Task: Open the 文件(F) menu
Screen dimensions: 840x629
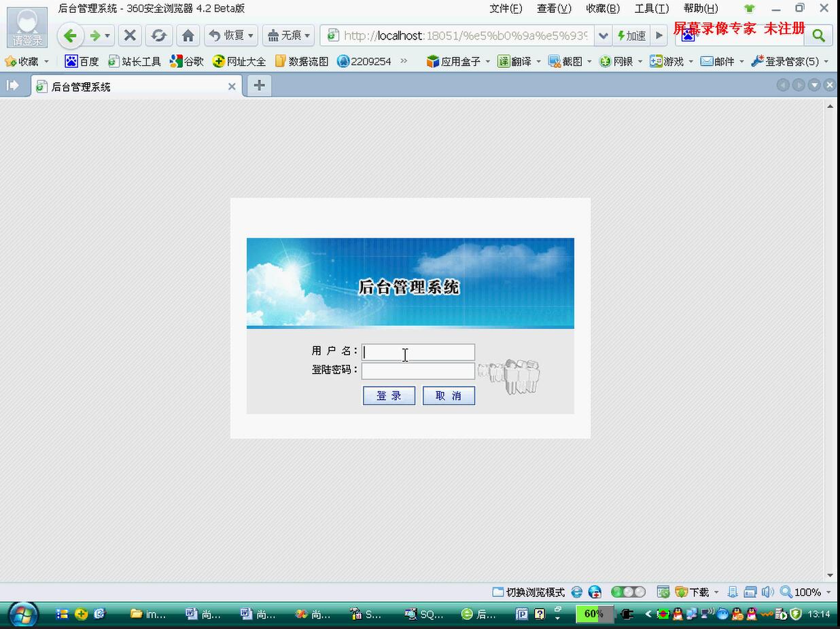Action: pos(506,8)
